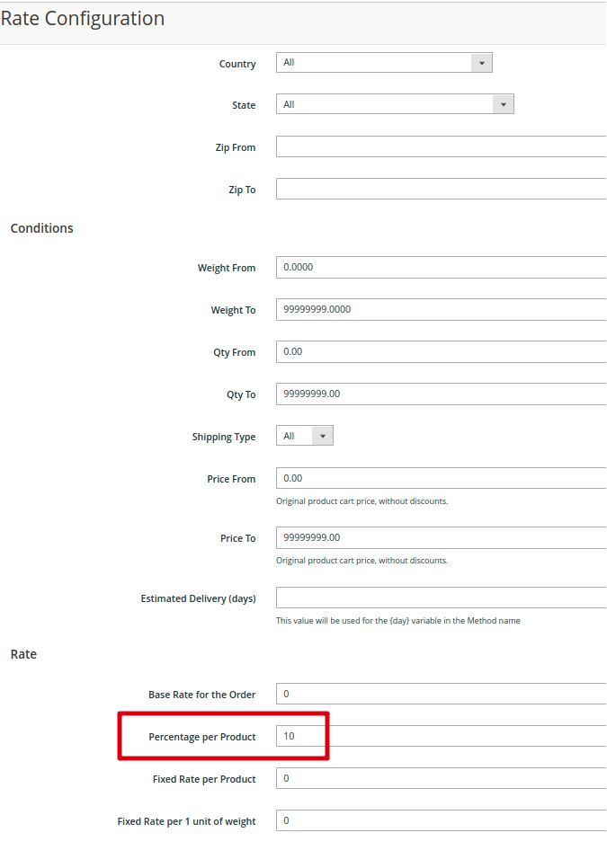This screenshot has width=607, height=868.
Task: Select the Price To input field
Action: pos(441,537)
